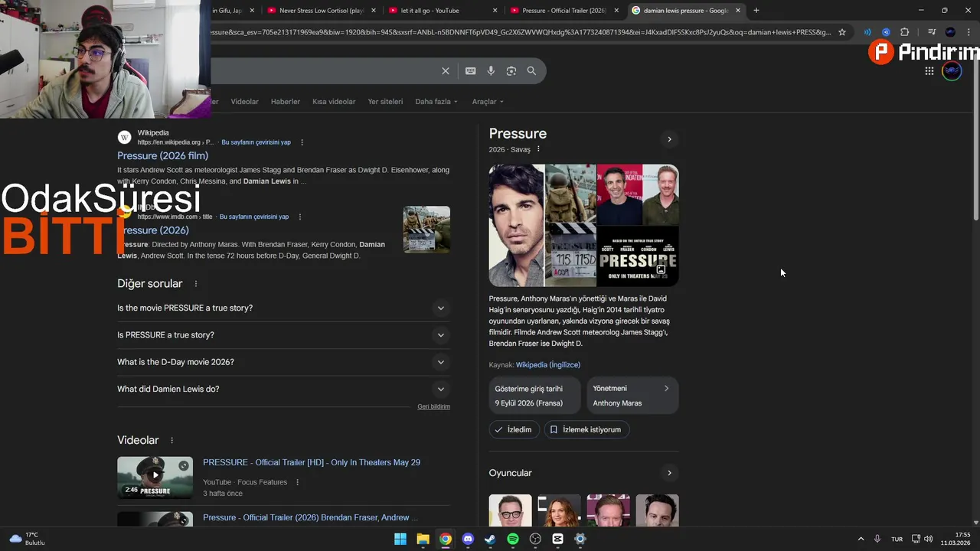The image size is (980, 551).
Task: Open Discord from the taskbar
Action: click(468, 539)
